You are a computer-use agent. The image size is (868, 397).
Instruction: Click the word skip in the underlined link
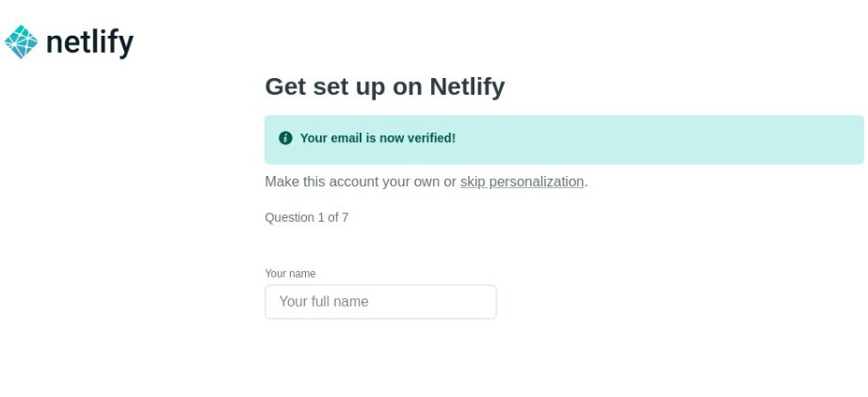pos(473,182)
